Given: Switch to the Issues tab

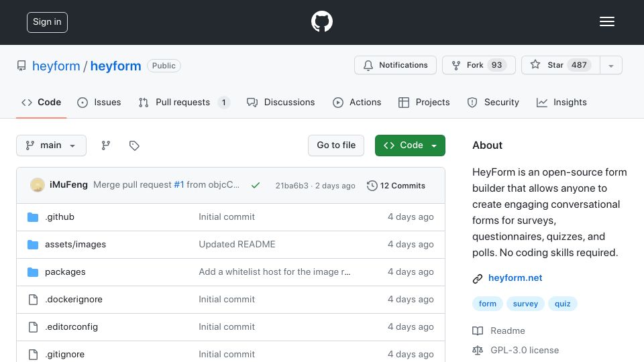Looking at the screenshot, I should [99, 102].
